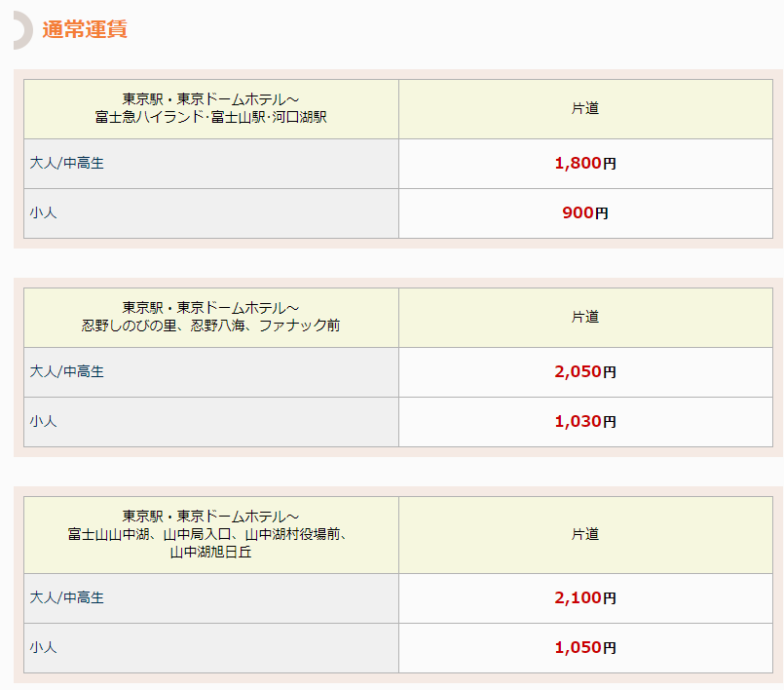The image size is (784, 690).
Task: Click the 1,030円 child fare
Action: [x=585, y=422]
